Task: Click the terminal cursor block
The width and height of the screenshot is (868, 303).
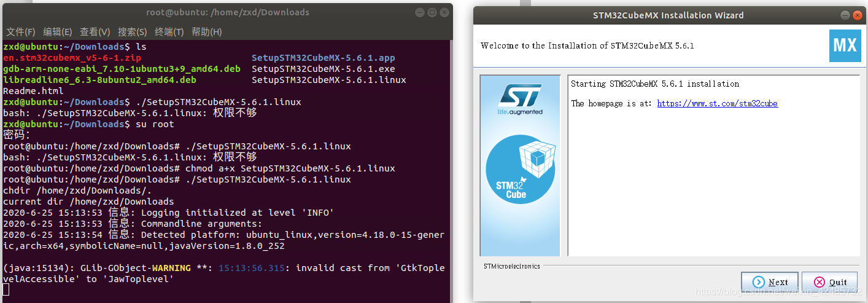Action: point(6,290)
